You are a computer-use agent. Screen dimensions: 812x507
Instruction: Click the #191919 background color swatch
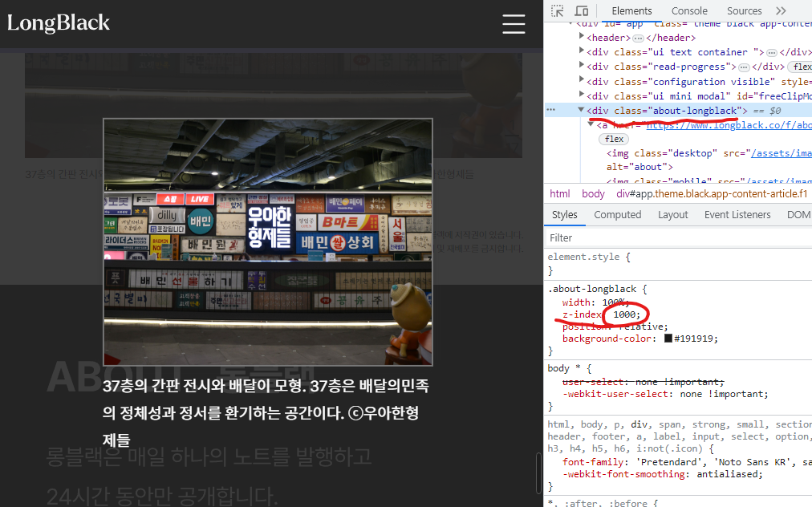pos(668,339)
